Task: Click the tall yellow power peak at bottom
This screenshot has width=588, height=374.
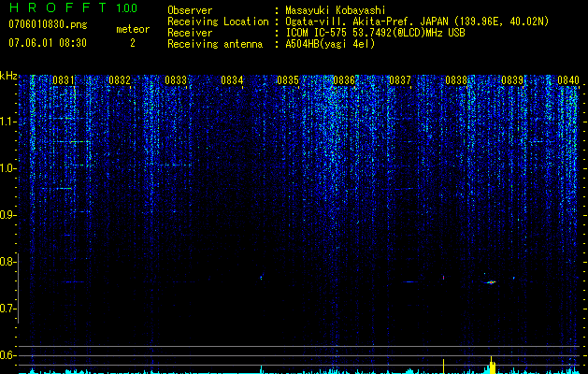Action: click(493, 365)
